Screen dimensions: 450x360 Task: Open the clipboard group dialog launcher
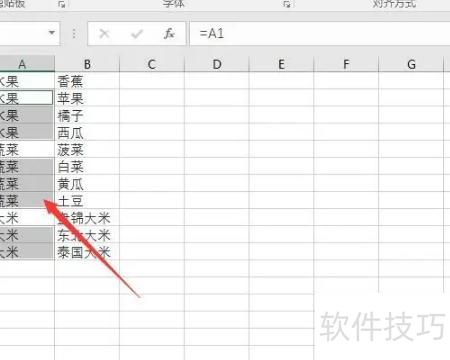click(62, 4)
